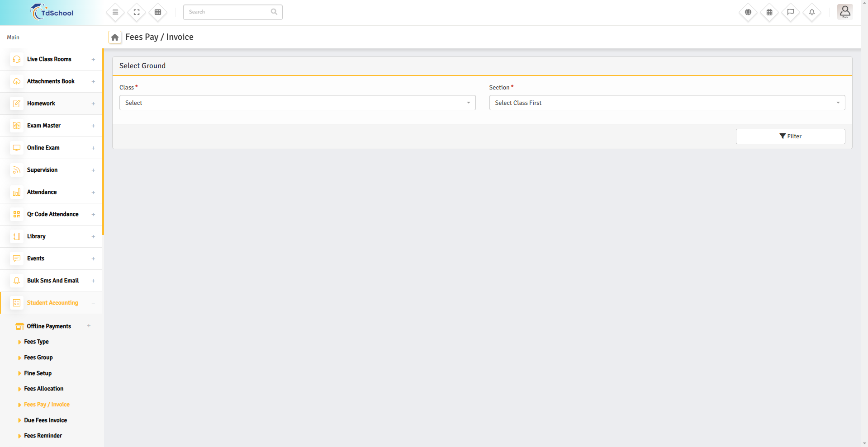The height and width of the screenshot is (447, 868).
Task: Open the user profile avatar
Action: [844, 12]
